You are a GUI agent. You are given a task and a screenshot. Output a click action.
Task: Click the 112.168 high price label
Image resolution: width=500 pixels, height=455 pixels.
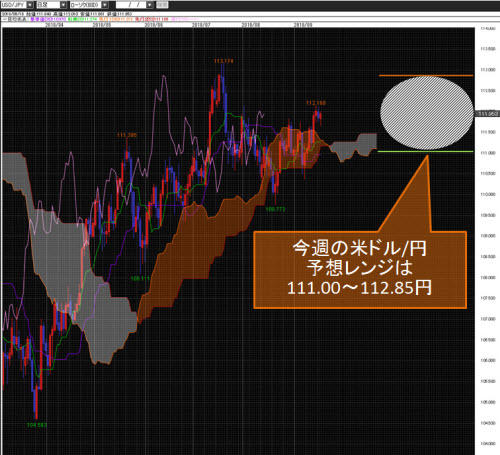coord(316,103)
